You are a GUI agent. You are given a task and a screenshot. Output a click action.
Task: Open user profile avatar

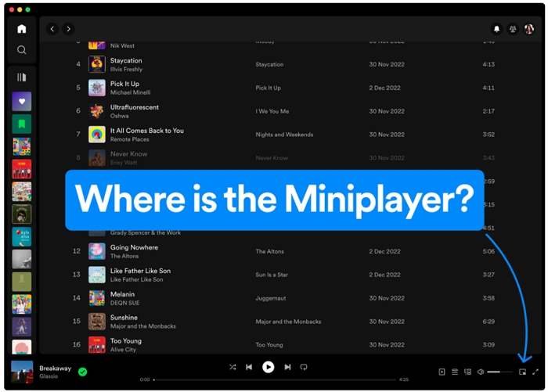[x=528, y=29]
